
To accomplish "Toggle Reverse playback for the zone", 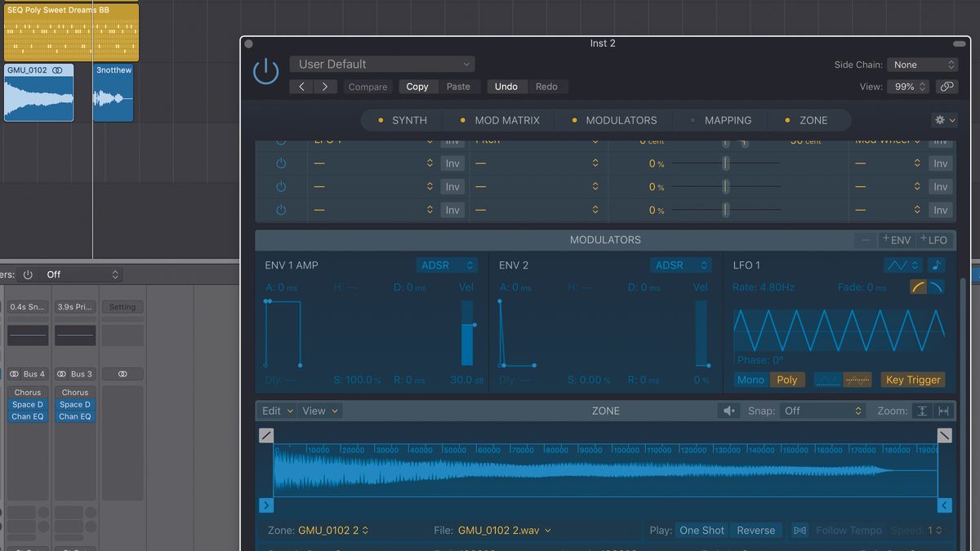I will coord(755,530).
